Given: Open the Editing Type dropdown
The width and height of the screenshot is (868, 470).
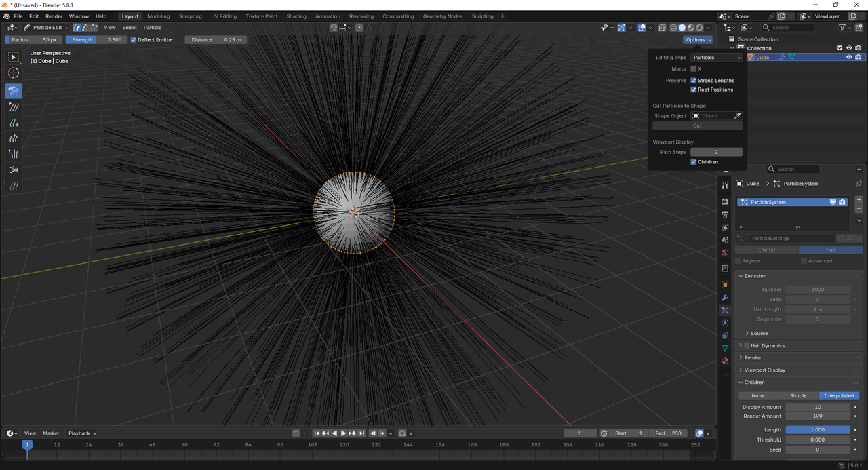Looking at the screenshot, I should [717, 58].
